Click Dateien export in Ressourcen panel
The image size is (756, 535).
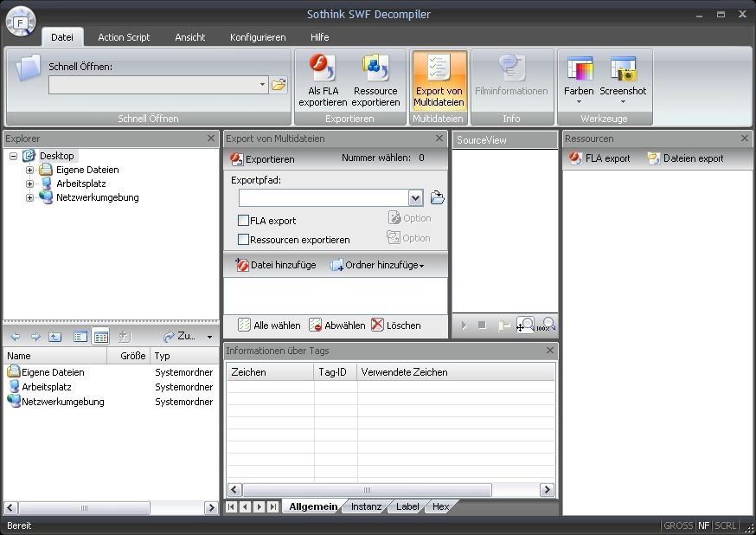coord(685,158)
